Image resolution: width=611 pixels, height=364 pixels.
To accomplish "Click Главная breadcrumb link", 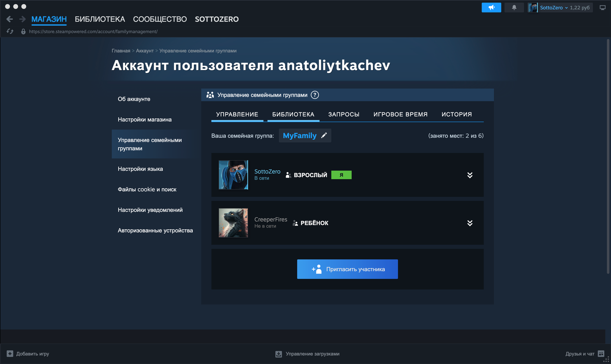I will (121, 51).
